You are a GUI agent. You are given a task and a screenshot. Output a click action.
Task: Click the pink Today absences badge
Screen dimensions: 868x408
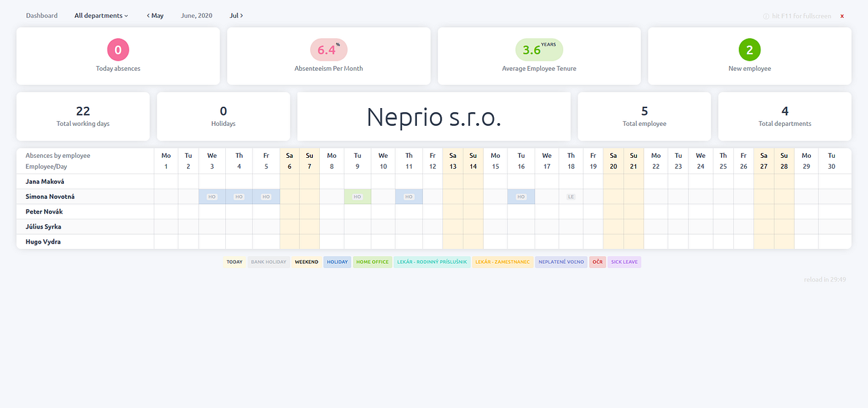click(118, 50)
